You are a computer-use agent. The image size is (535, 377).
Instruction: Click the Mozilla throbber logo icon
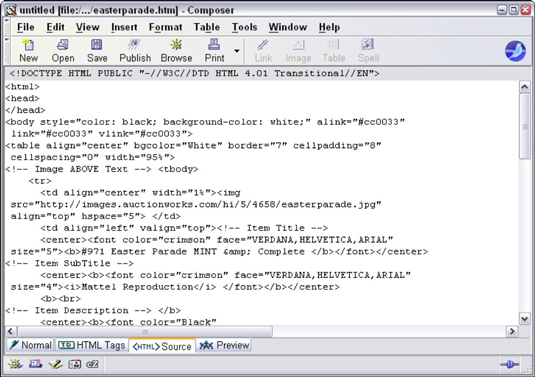[515, 51]
